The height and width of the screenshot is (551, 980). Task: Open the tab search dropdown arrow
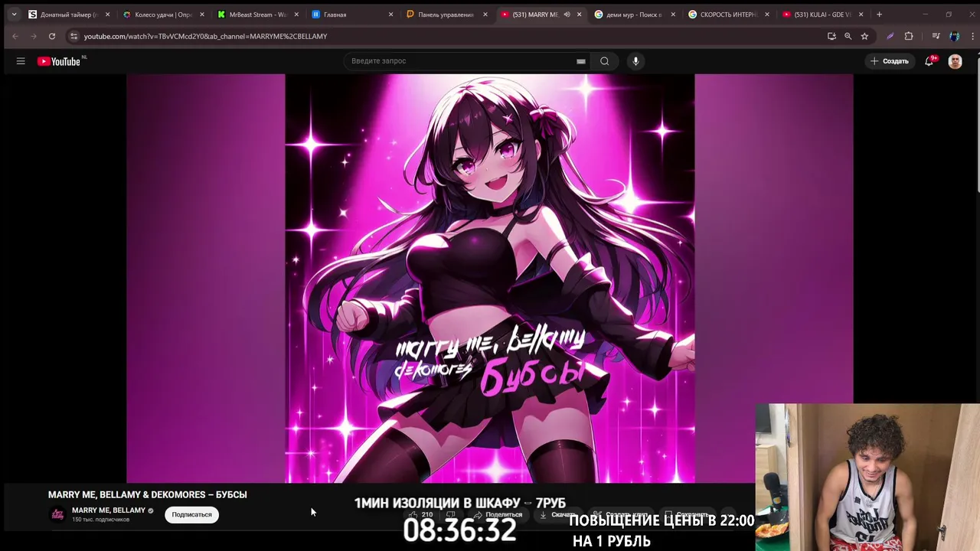[14, 15]
